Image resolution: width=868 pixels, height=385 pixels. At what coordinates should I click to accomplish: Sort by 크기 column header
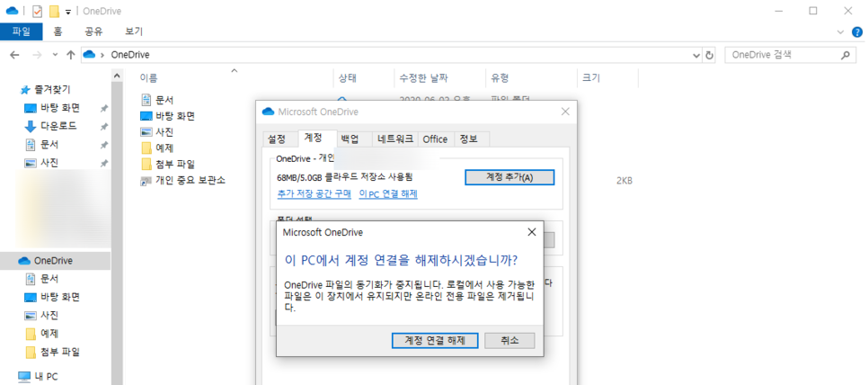(x=590, y=78)
